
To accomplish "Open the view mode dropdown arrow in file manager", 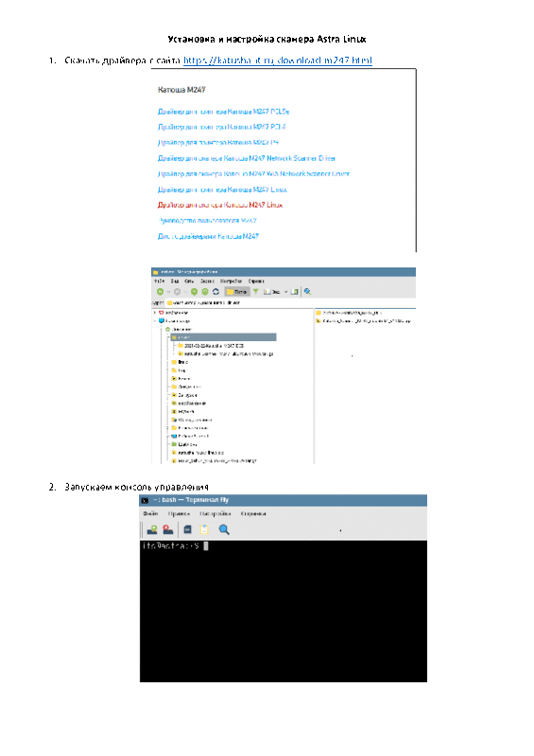I will point(285,292).
